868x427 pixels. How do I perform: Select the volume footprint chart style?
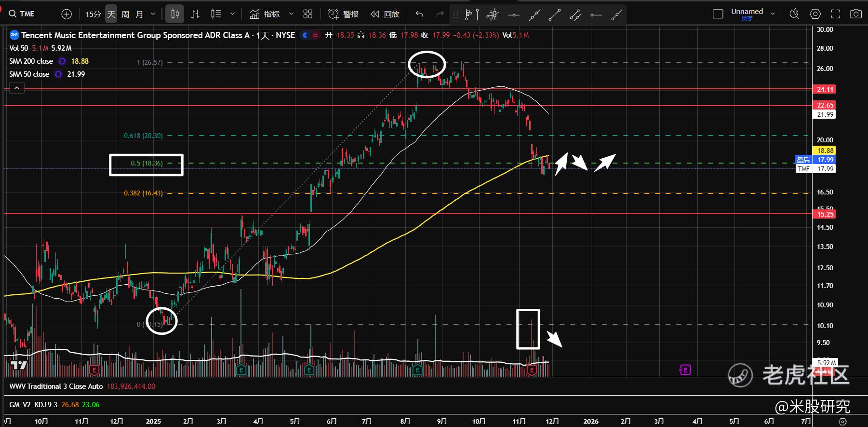coord(216,14)
